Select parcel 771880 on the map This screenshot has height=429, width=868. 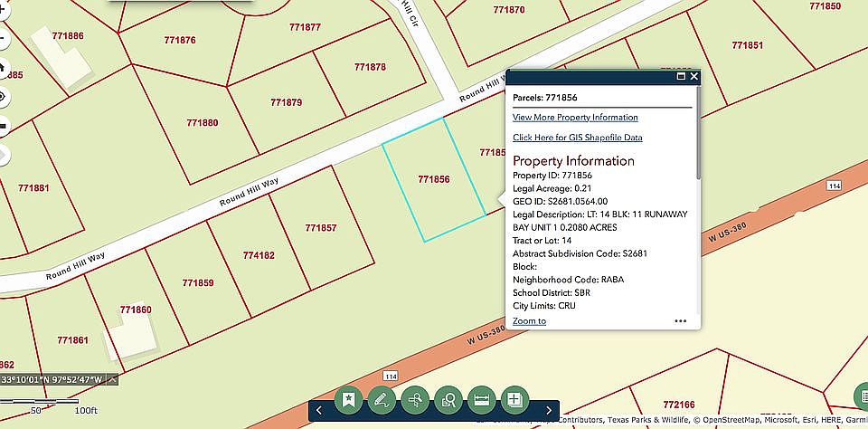(x=202, y=123)
